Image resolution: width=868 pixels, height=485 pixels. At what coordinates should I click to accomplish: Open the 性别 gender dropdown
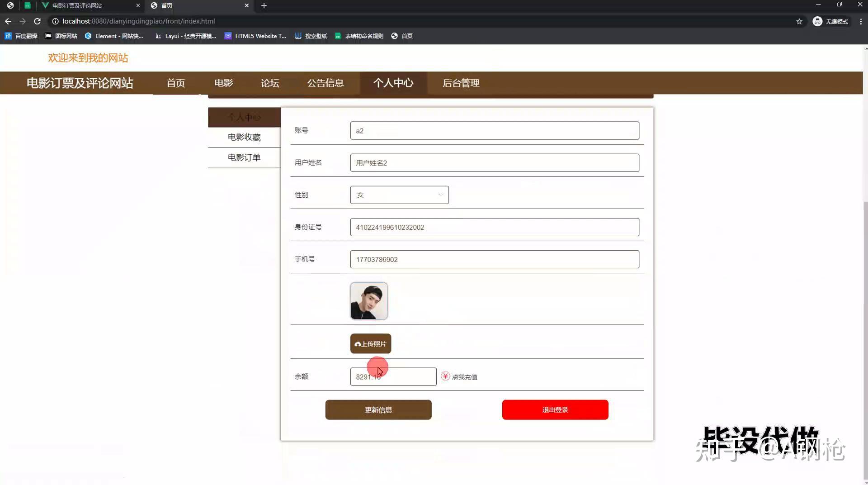[x=399, y=195]
